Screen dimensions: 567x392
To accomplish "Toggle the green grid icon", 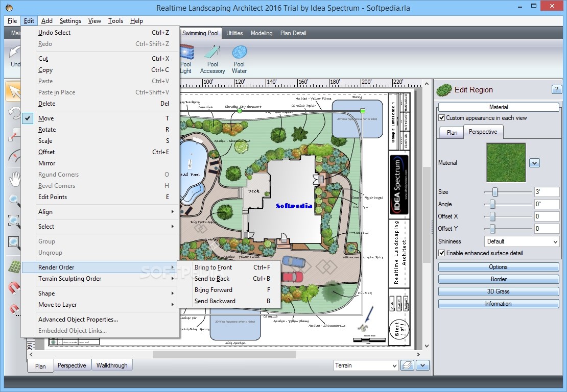I will [x=14, y=267].
